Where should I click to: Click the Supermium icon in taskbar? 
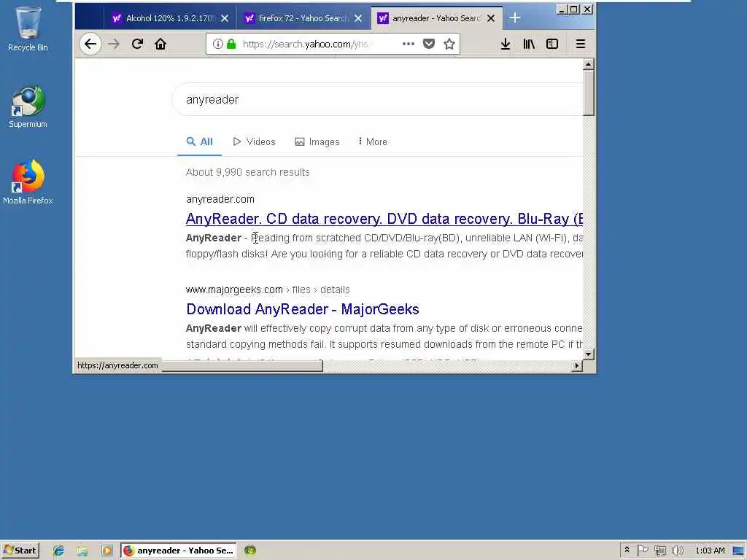(250, 551)
